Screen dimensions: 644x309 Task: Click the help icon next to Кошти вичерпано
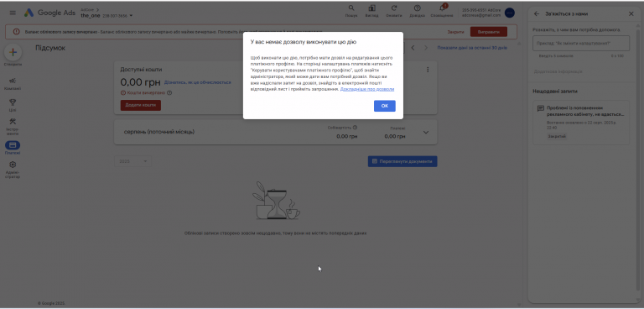[169, 92]
